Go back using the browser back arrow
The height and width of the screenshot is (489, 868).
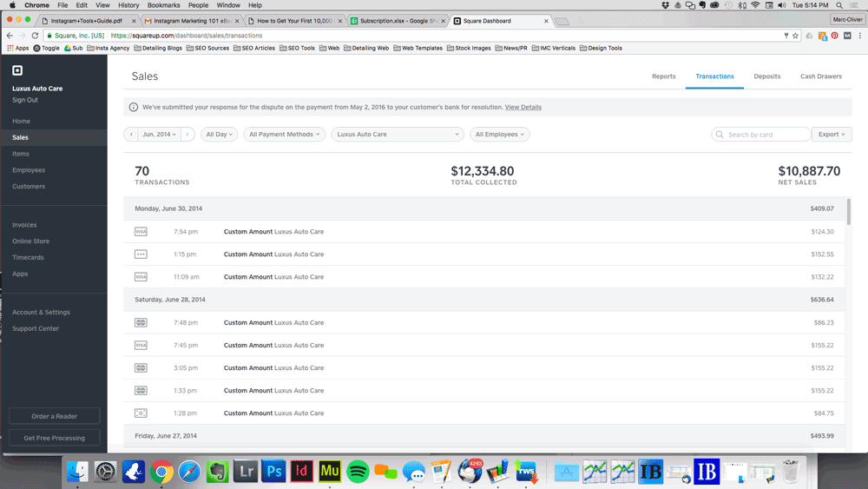[10, 36]
